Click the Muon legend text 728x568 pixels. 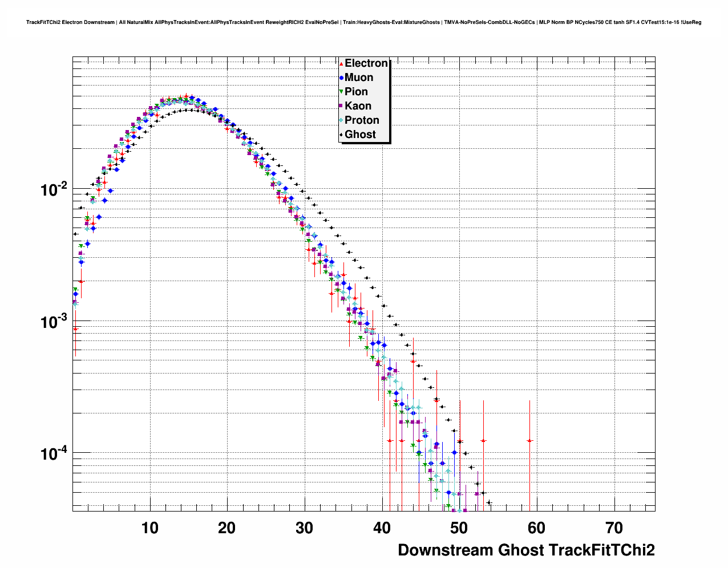pos(359,78)
